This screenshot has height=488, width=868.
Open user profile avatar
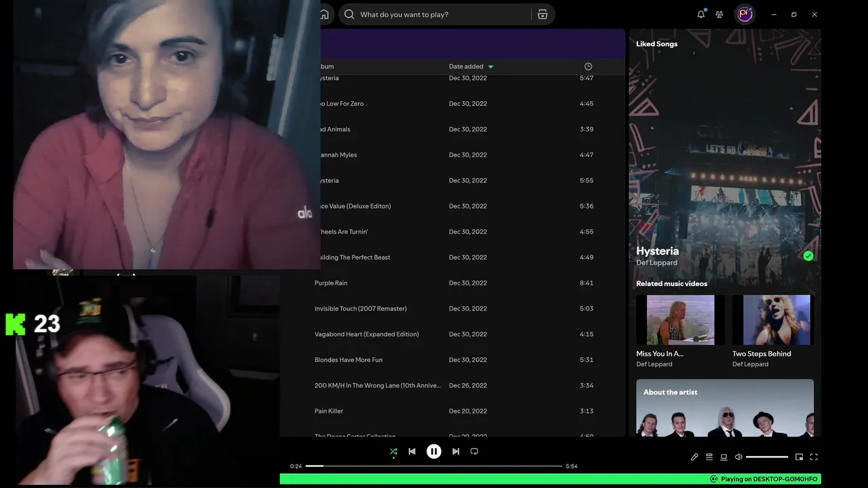point(745,14)
